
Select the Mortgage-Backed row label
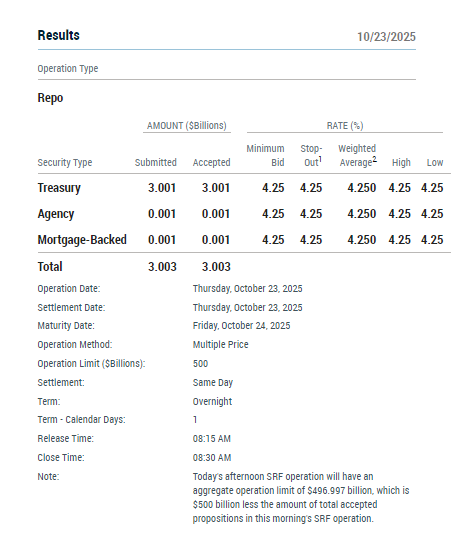pos(82,239)
